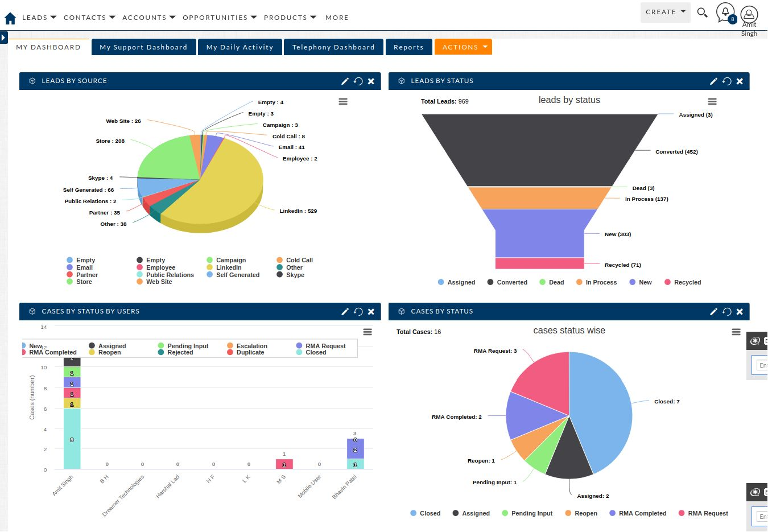Open the More navigation menu
Viewport: 768px width, 532px height.
point(337,18)
